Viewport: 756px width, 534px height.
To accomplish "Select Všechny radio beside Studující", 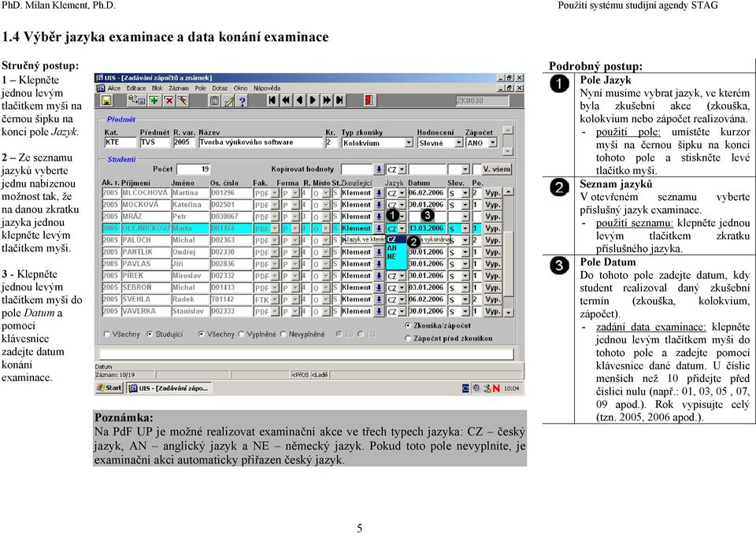I will [107, 334].
